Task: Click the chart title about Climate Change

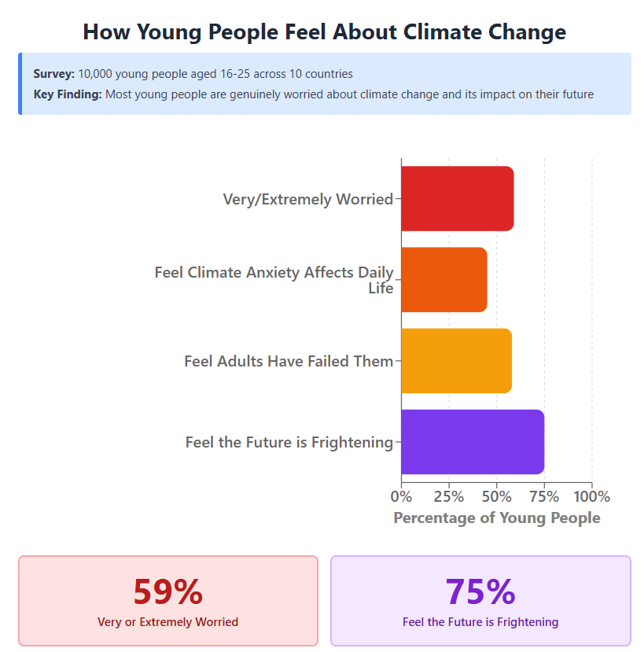Action: click(324, 32)
